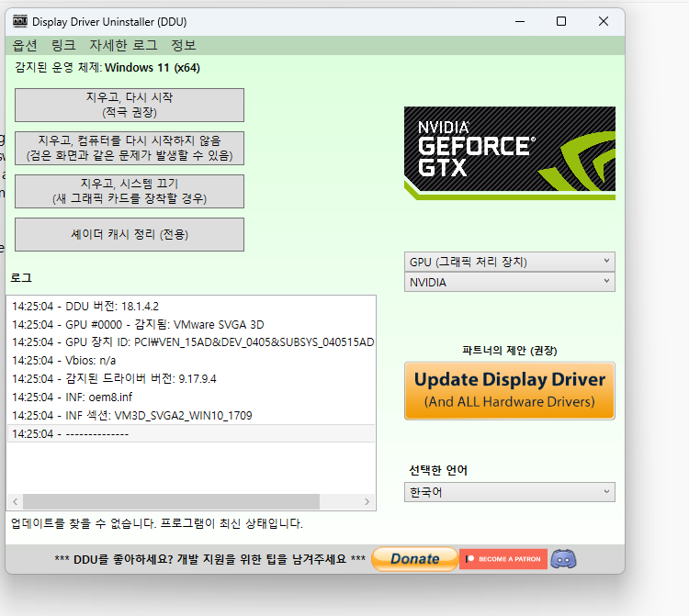Click log scrollbar right arrow
Image resolution: width=689 pixels, height=616 pixels.
[x=367, y=501]
